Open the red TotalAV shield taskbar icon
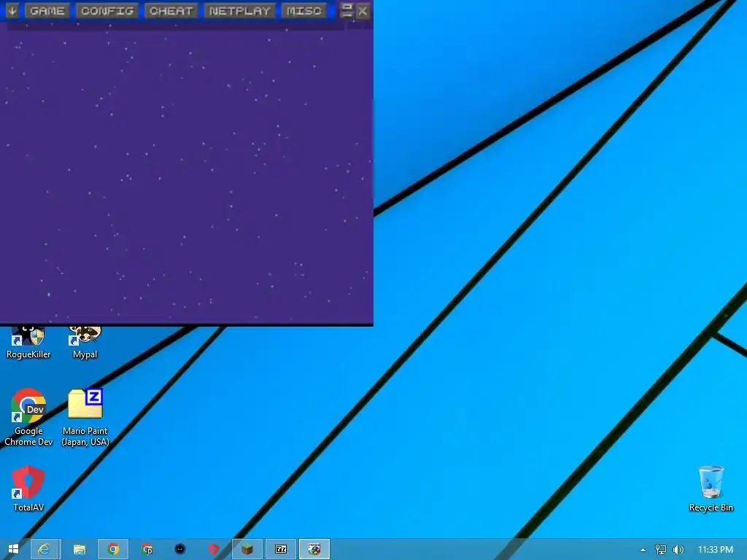 click(214, 549)
